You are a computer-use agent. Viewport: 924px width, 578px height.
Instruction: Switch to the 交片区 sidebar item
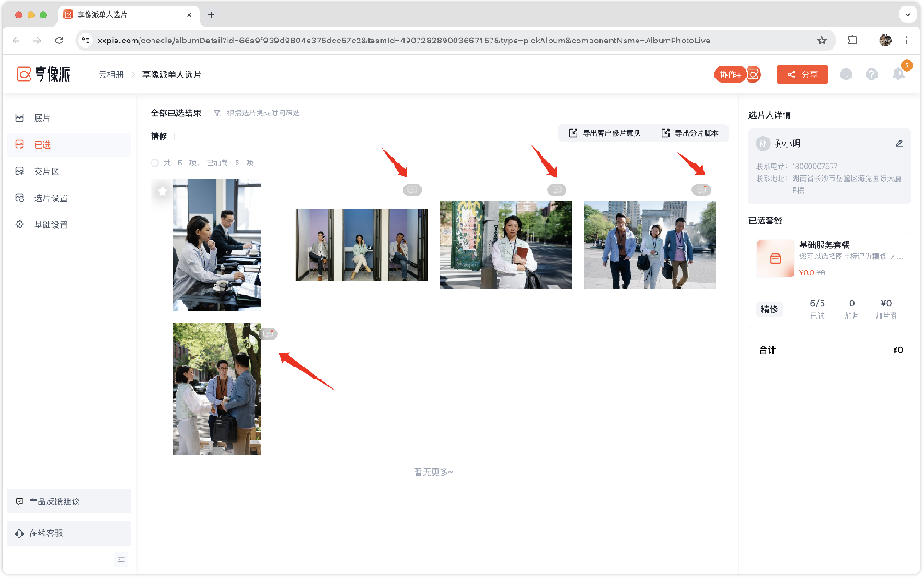45,172
